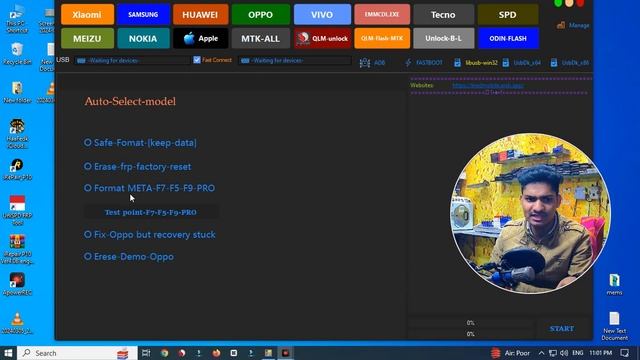640x360 pixels.
Task: Open Recycle Bin desktop icon
Action: (x=17, y=53)
